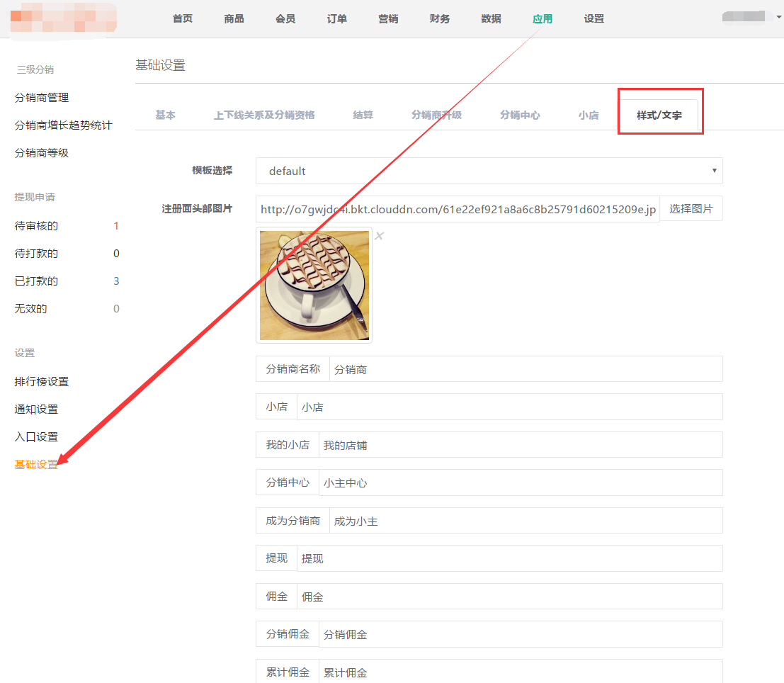Image resolution: width=784 pixels, height=683 pixels.
Task: Open 分销商管理 in the sidebar
Action: (42, 98)
